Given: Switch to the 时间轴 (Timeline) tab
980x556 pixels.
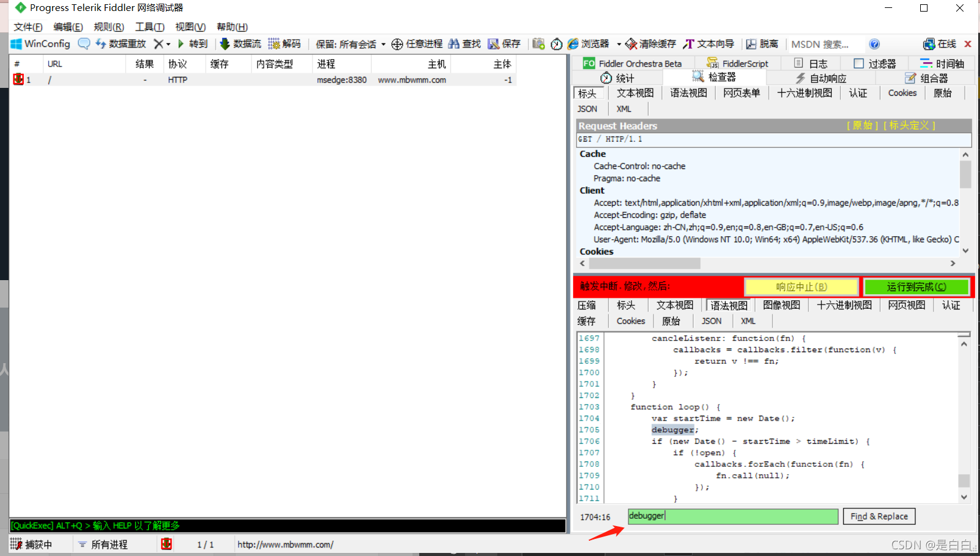Looking at the screenshot, I should [x=942, y=63].
